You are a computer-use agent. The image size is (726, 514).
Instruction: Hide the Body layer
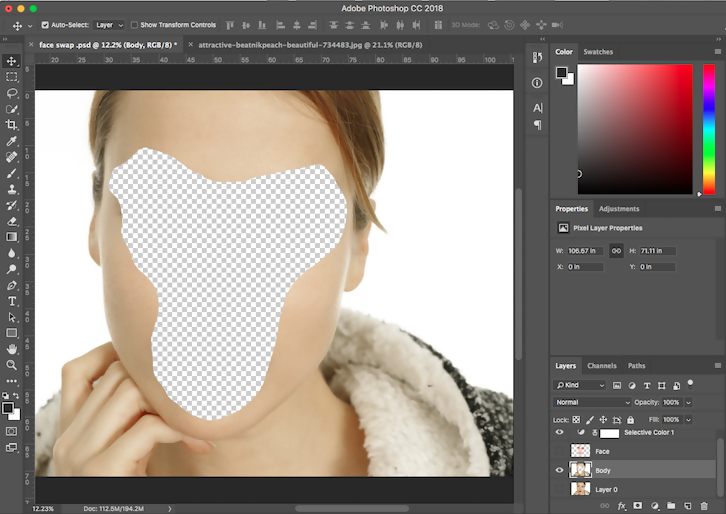coord(559,470)
